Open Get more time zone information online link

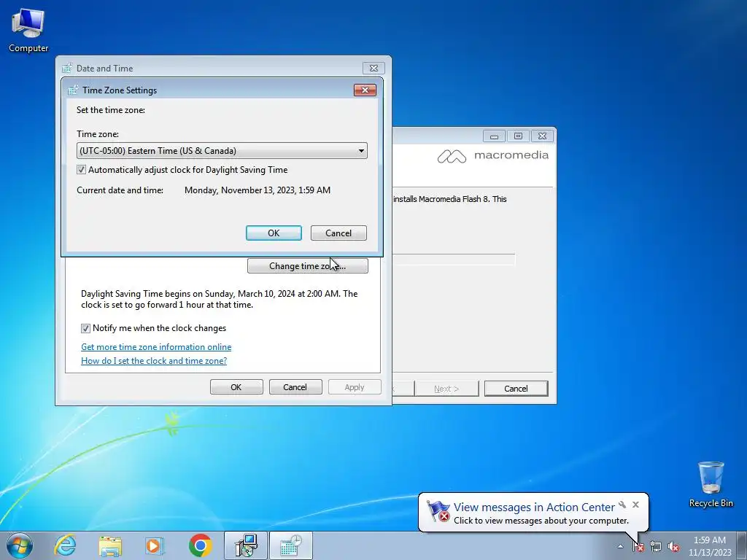click(x=156, y=346)
